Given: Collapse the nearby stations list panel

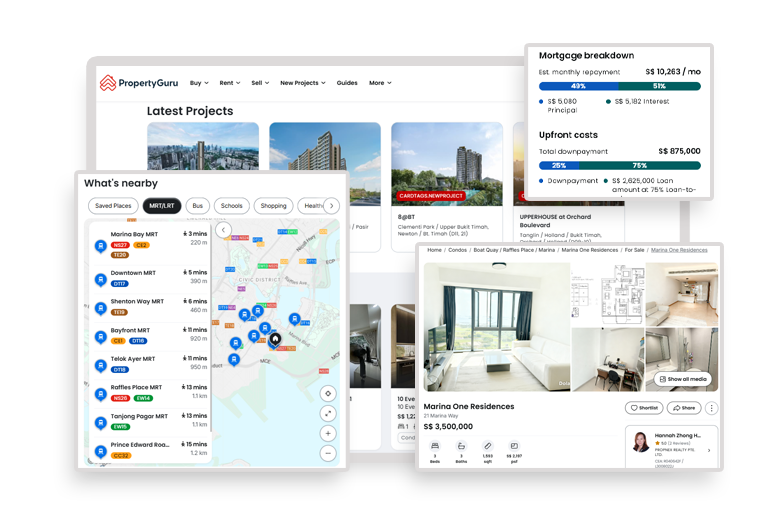Looking at the screenshot, I should point(223,230).
